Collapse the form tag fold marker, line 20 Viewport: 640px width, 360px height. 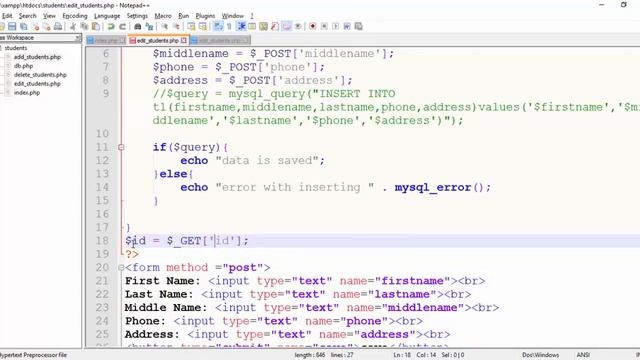pos(121,268)
